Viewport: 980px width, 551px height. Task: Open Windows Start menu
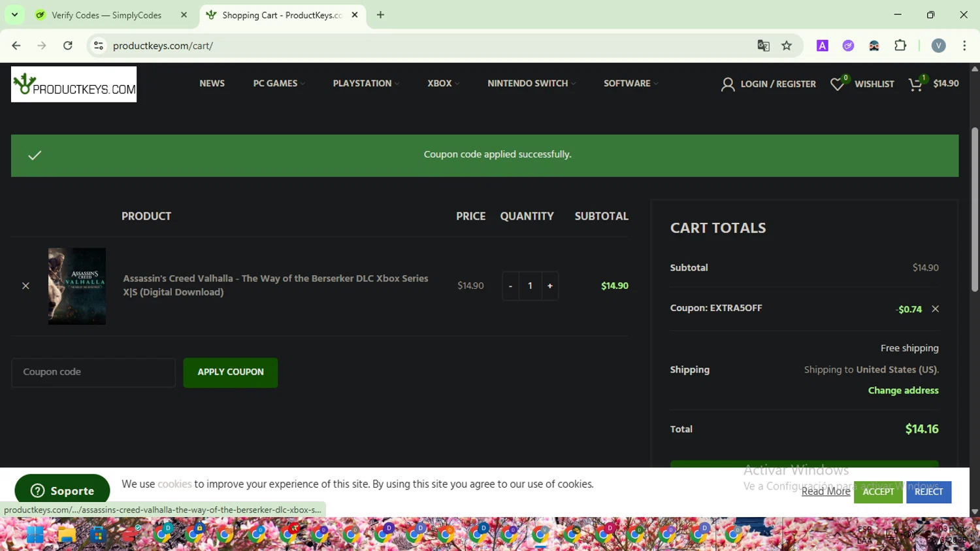[x=35, y=535]
